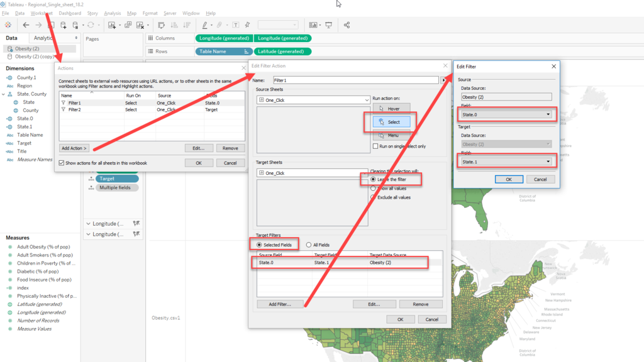
Task: Collapse the State, County hierarchy
Action: [3, 94]
